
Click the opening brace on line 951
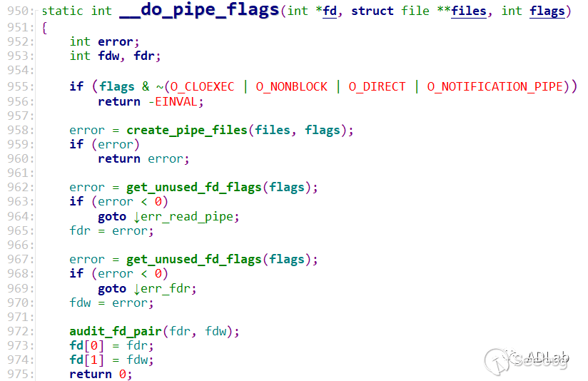[45, 27]
